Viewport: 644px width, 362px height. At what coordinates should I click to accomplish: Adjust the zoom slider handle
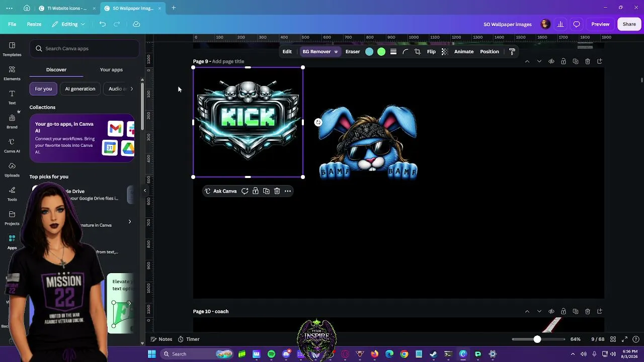point(537,339)
